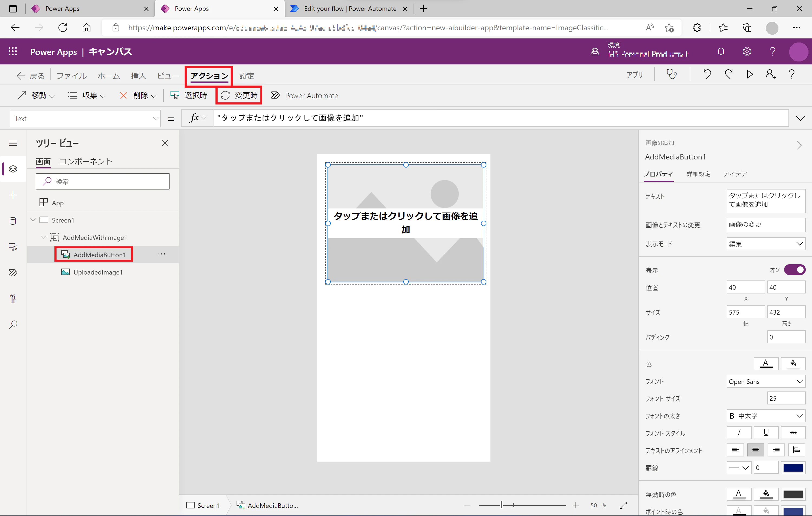Switch to the コンポーネント tab
Screen dimensions: 812x516
click(x=86, y=161)
